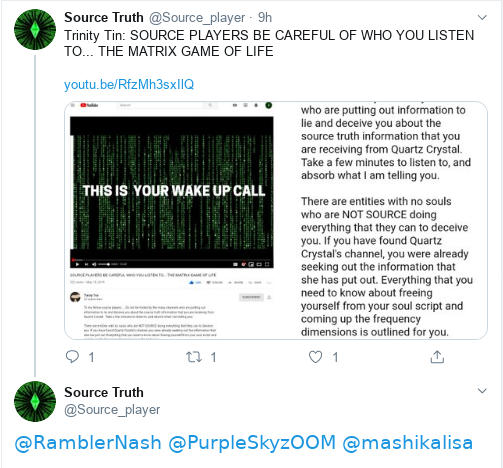Open the share tweet upload icon
The height and width of the screenshot is (468, 503).
(437, 357)
